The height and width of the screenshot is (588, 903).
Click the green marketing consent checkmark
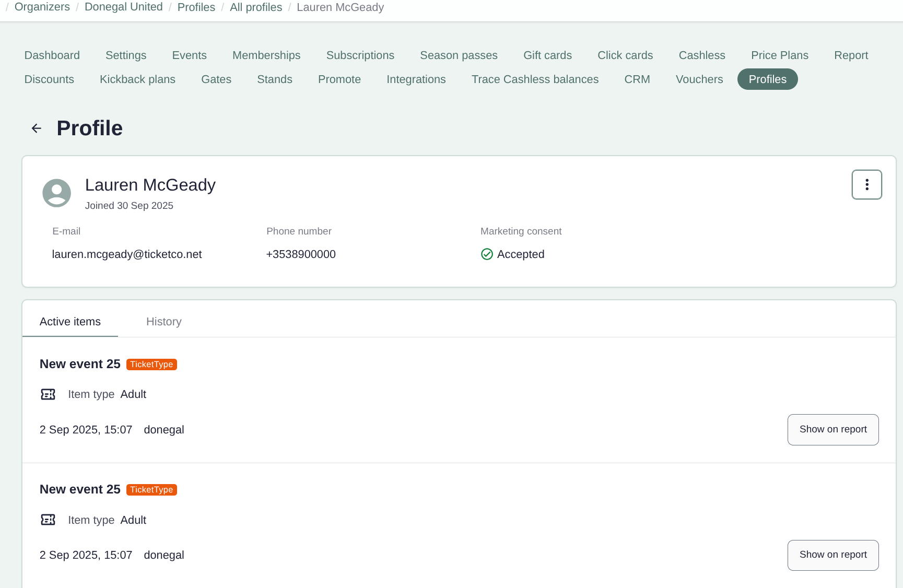click(487, 254)
